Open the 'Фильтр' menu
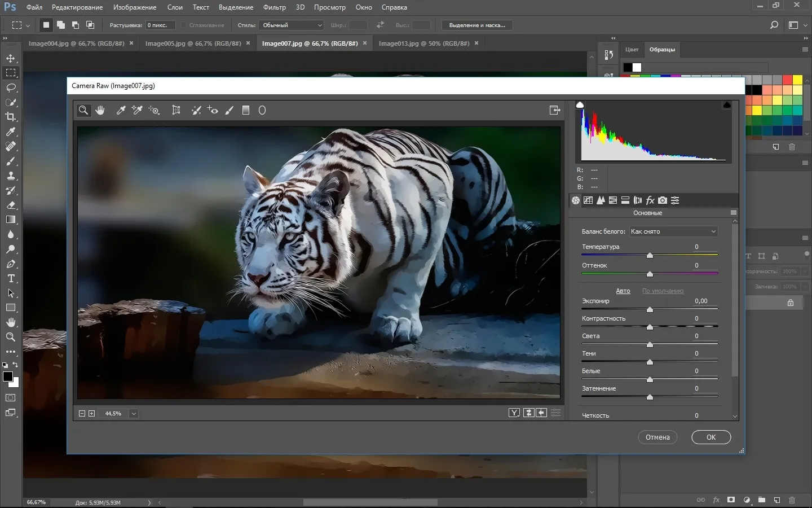 [274, 7]
